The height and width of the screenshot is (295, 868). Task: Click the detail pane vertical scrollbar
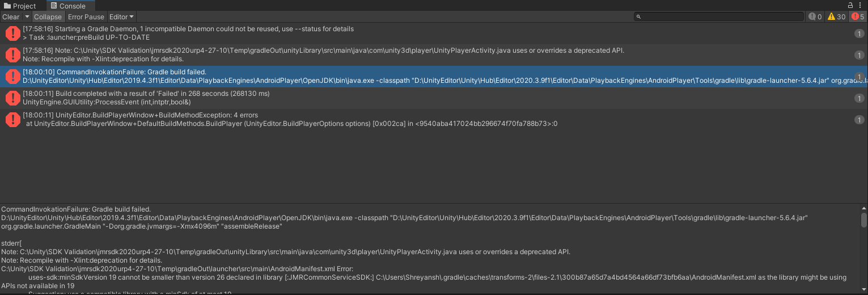click(x=863, y=220)
